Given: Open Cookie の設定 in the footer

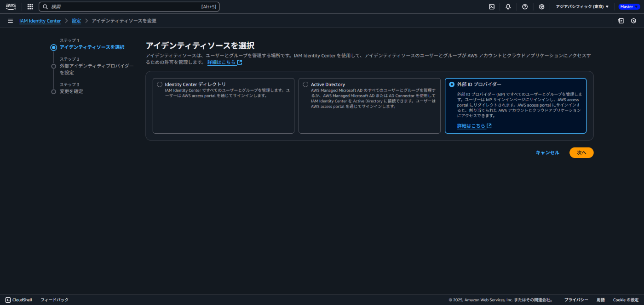Looking at the screenshot, I should click(626, 300).
